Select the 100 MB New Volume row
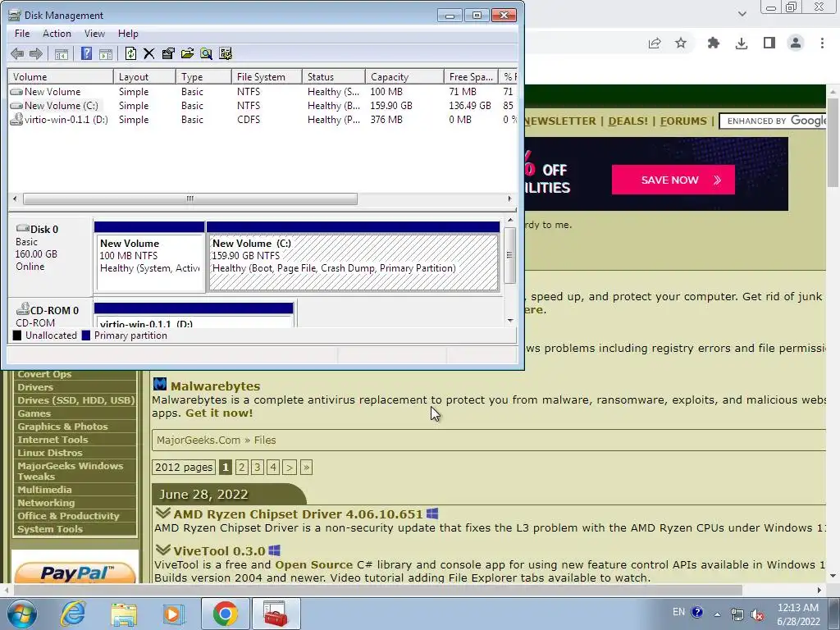 tap(262, 92)
